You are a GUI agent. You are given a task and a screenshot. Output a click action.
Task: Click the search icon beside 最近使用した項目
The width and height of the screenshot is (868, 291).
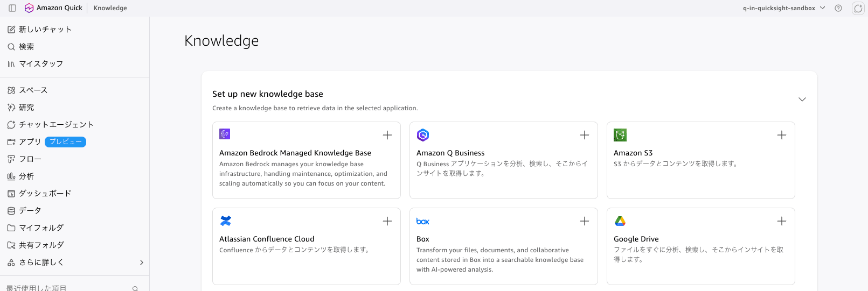pos(135,288)
